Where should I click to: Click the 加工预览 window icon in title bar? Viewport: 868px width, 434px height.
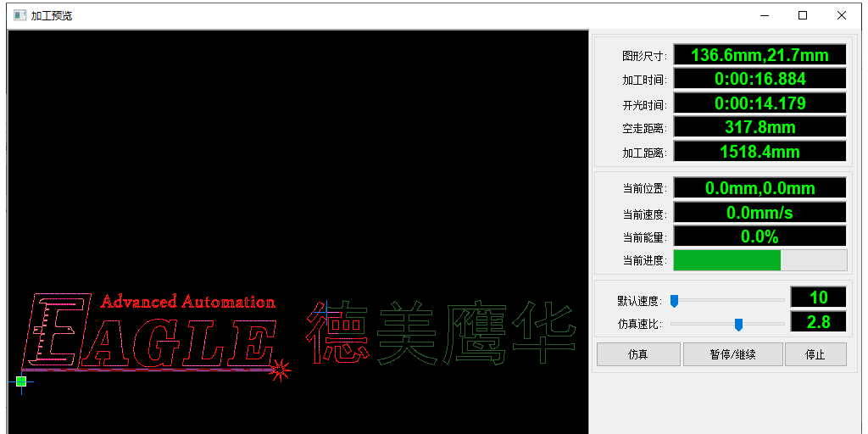tap(19, 15)
